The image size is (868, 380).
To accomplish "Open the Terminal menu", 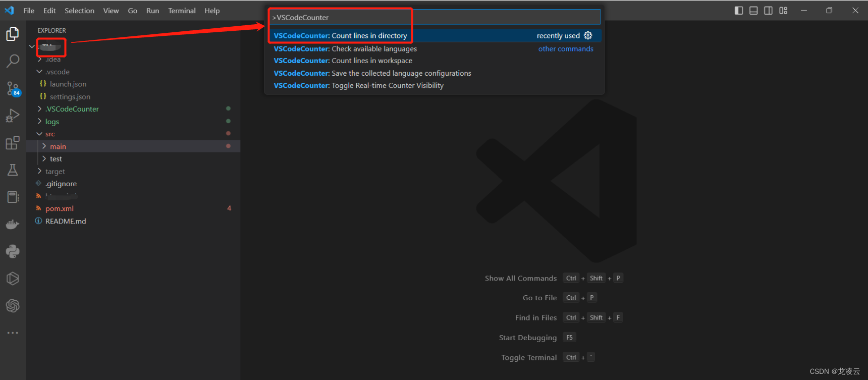I will (182, 11).
